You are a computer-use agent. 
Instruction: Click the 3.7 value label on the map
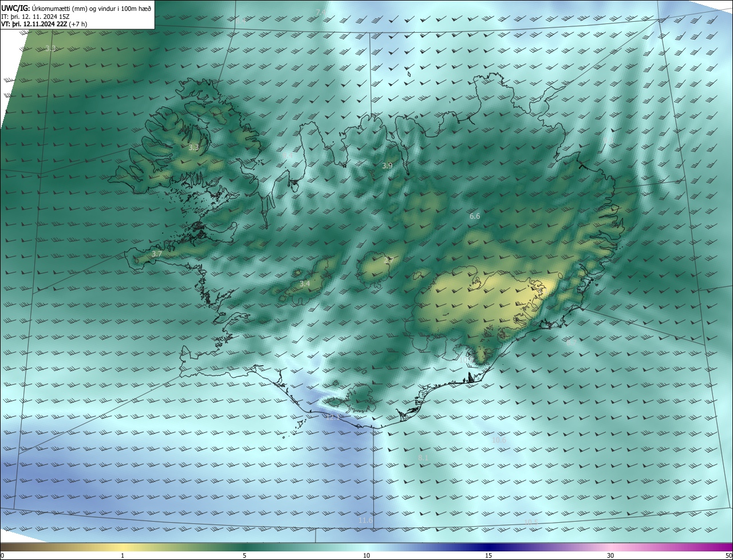(x=157, y=253)
